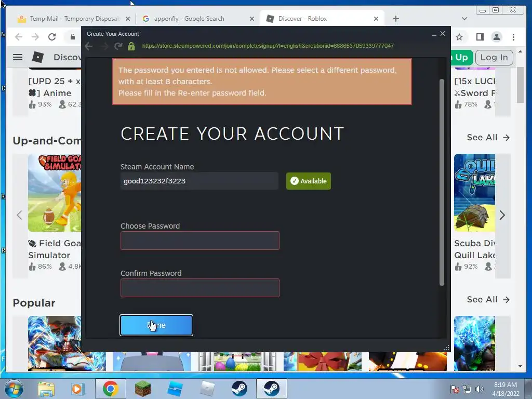Go back in Chrome
Image resolution: width=532 pixels, height=399 pixels.
[x=19, y=37]
